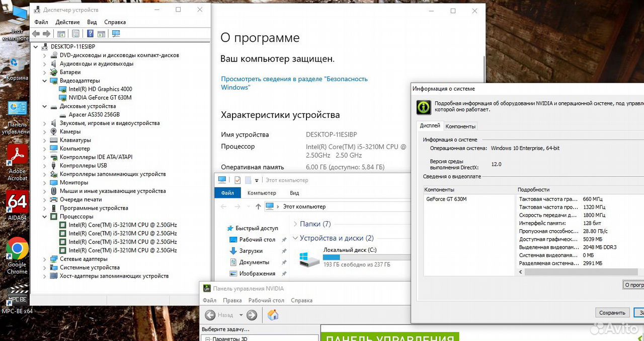Switch to the Компоненты tab
644x341 pixels.
(x=460, y=126)
